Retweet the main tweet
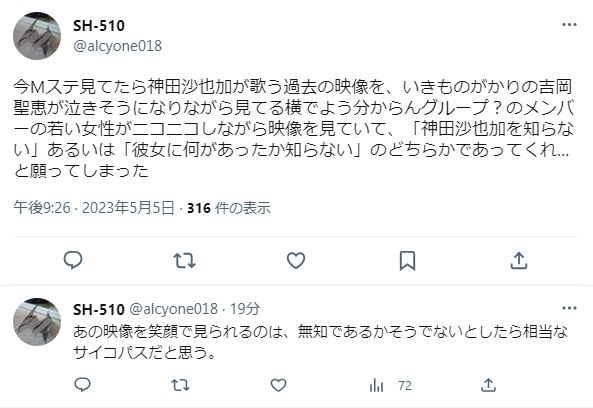593x408 pixels. pyautogui.click(x=184, y=261)
